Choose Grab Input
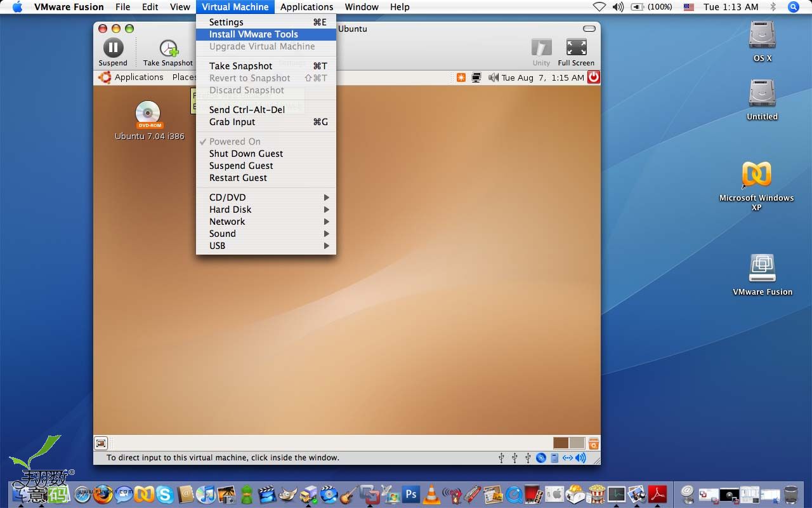Image resolution: width=812 pixels, height=508 pixels. click(x=266, y=122)
